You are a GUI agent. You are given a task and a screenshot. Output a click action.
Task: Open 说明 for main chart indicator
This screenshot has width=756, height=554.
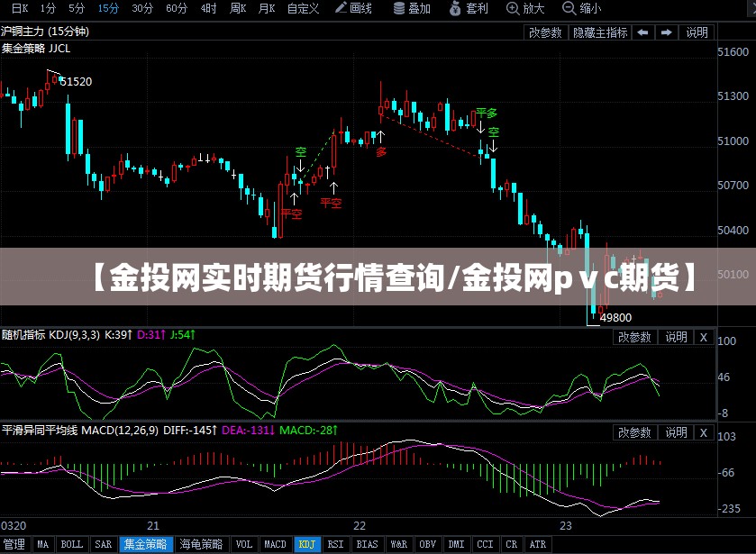pyautogui.click(x=697, y=32)
